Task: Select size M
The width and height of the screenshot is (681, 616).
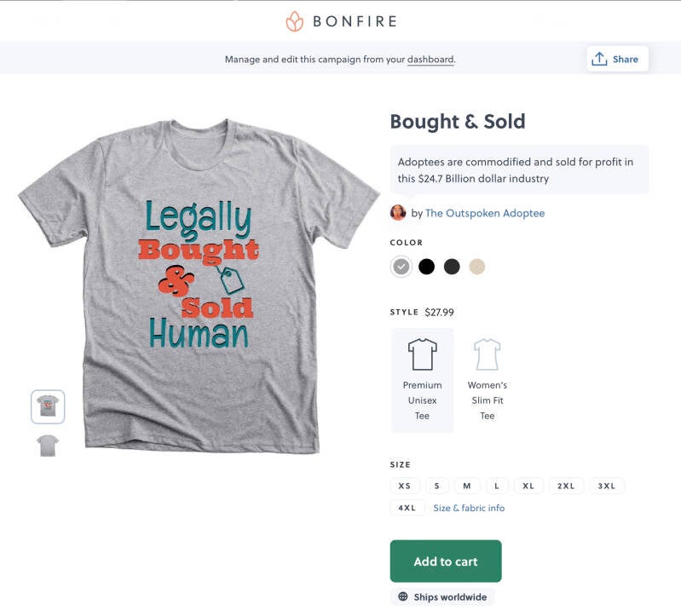Action: click(467, 486)
